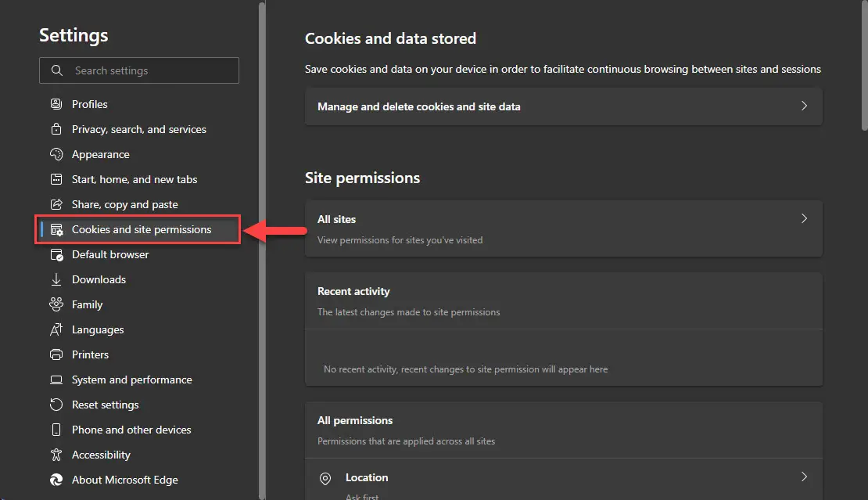Expand the Location permission chevron
The width and height of the screenshot is (868, 500).
(x=805, y=477)
